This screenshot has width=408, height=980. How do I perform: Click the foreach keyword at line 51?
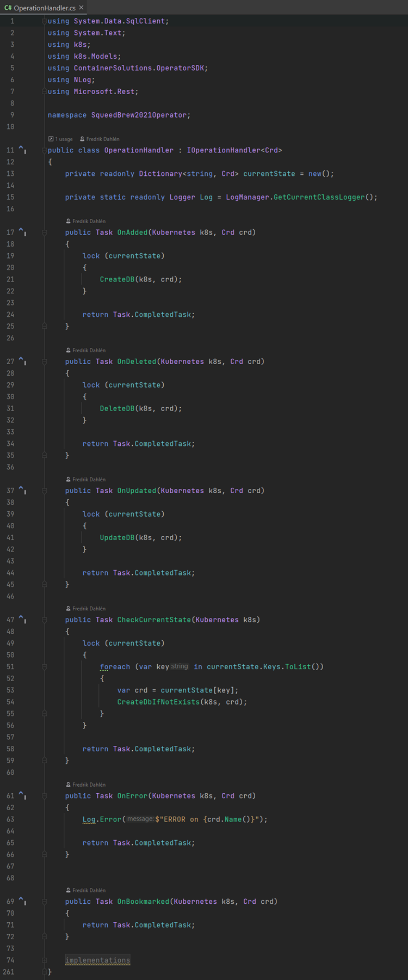pos(115,667)
